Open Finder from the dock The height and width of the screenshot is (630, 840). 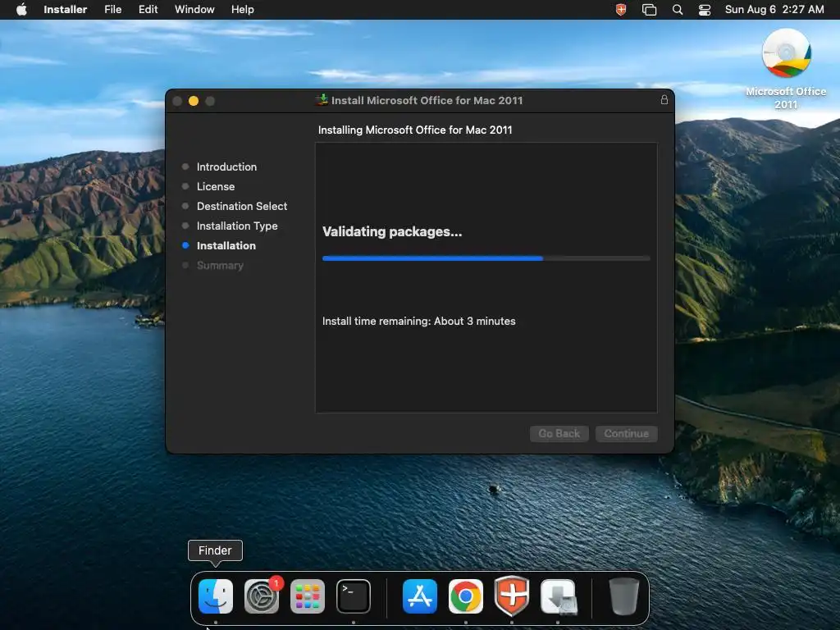click(216, 596)
